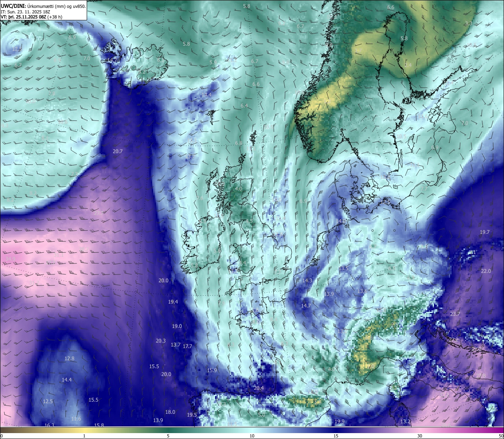The width and height of the screenshot is (504, 439).
Task: Click the map value '11.6'
Action: [x=76, y=419]
